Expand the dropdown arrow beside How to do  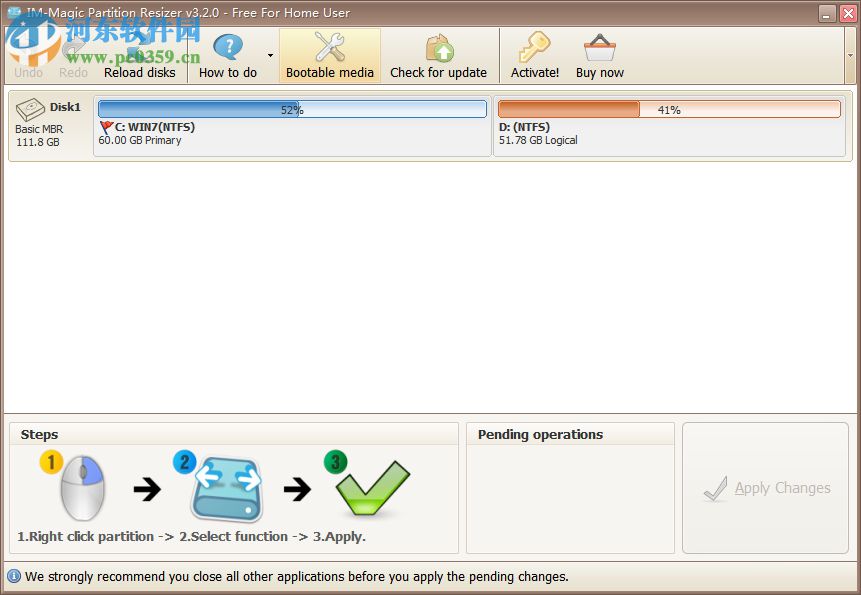(x=270, y=55)
